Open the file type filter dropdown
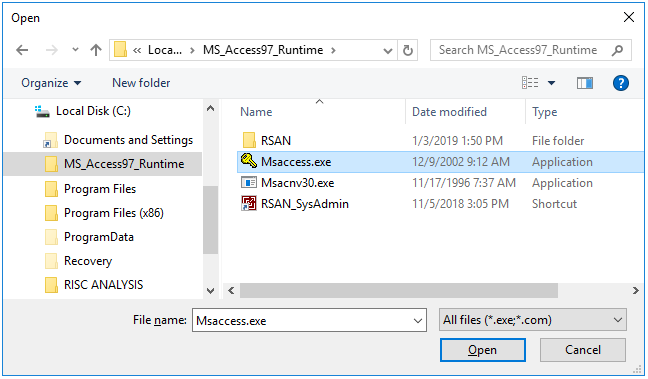This screenshot has width=648, height=379. pos(533,320)
